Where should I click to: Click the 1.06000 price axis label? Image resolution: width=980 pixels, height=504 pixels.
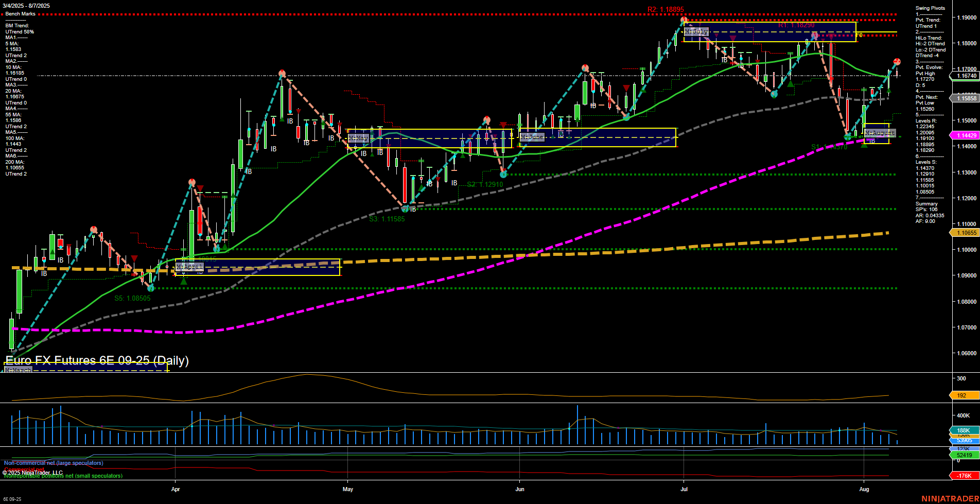967,353
